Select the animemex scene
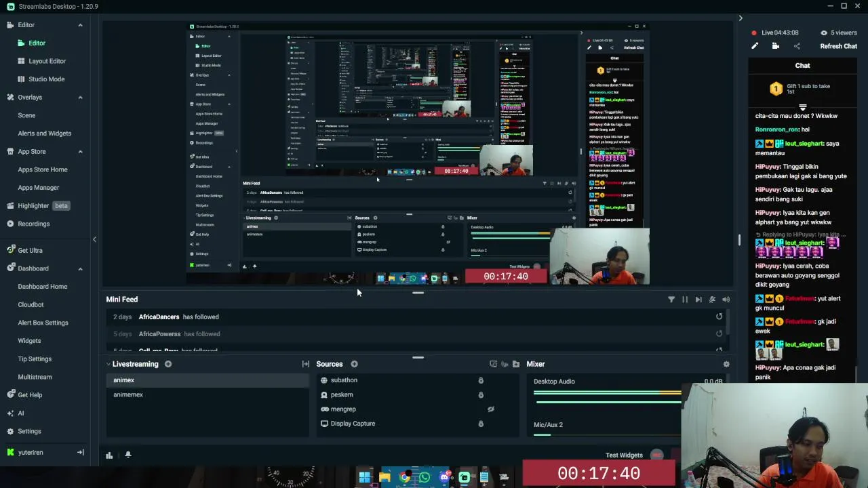This screenshot has height=488, width=868. coord(207,394)
